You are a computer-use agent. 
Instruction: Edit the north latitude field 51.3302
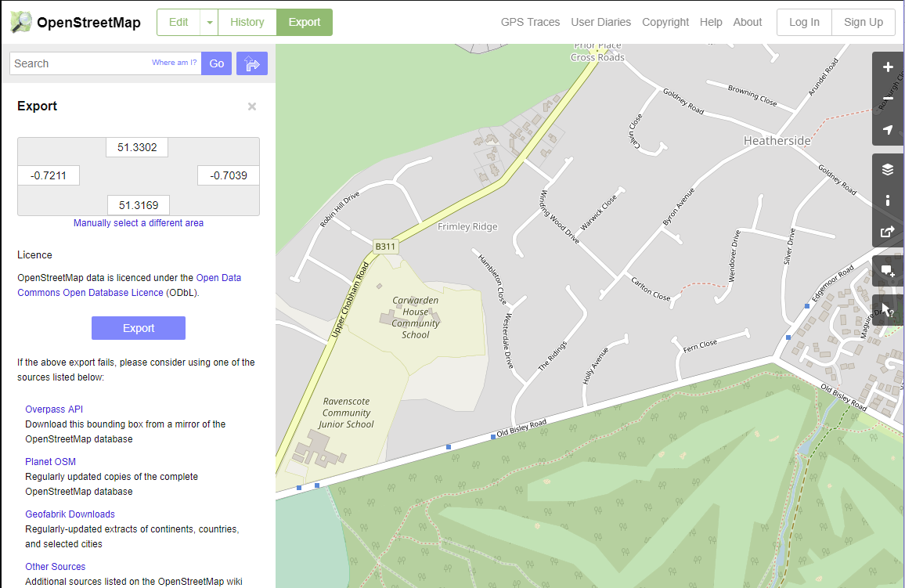point(137,147)
